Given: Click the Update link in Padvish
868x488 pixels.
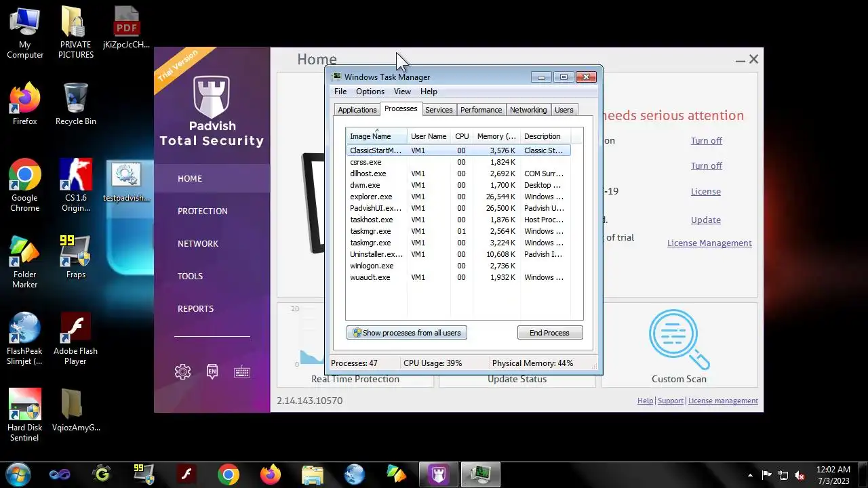Looking at the screenshot, I should [706, 220].
